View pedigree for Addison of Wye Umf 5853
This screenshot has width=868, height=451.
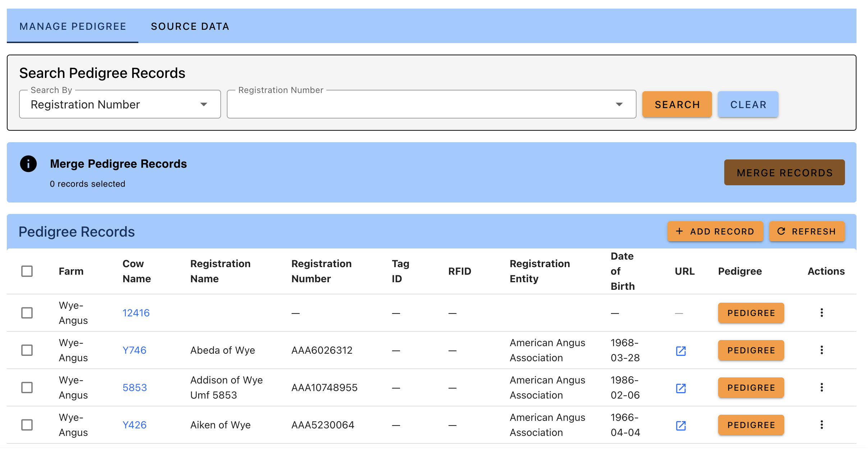coord(751,388)
